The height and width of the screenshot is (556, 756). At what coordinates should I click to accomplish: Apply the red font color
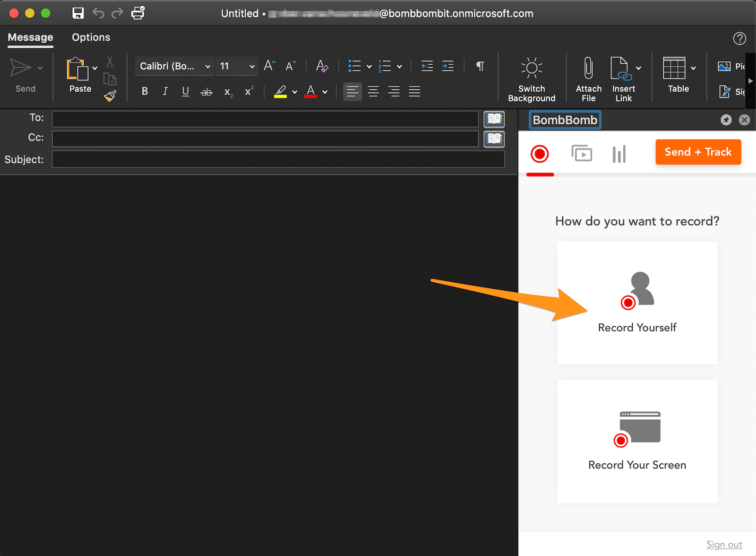tap(310, 91)
